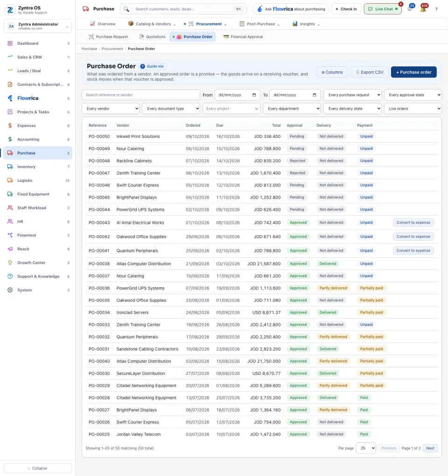Open the Post-Purchase menu
This screenshot has height=476, width=448.
click(259, 24)
